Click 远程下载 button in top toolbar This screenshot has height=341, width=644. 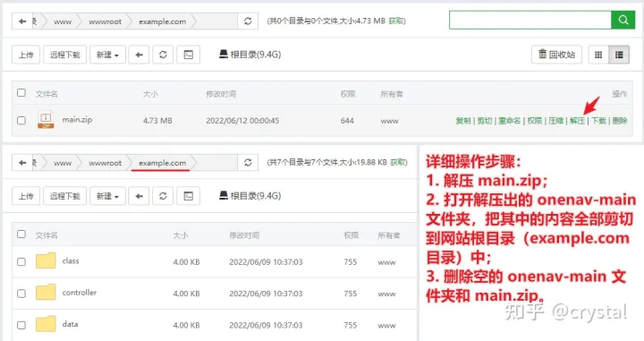point(65,55)
